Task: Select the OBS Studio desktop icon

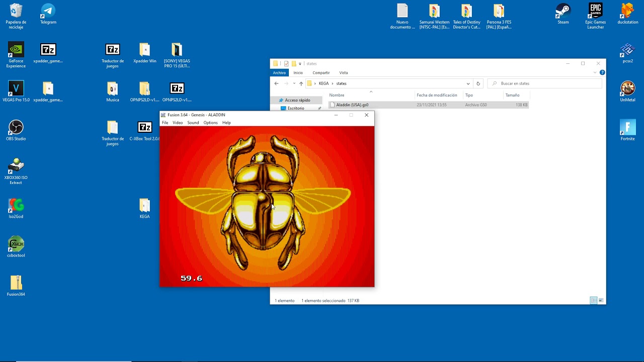Action: pos(16,130)
